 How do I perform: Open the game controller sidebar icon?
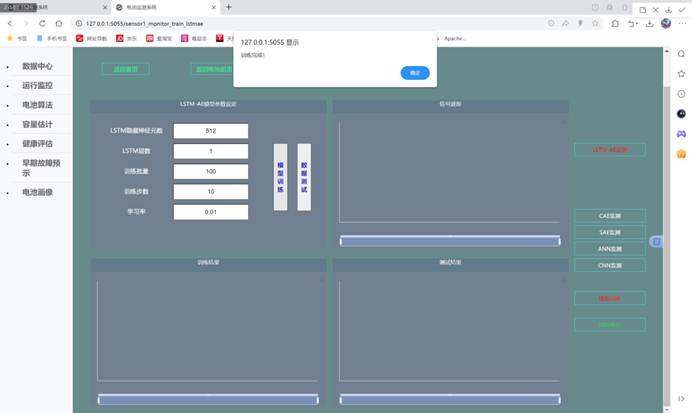coord(681,133)
